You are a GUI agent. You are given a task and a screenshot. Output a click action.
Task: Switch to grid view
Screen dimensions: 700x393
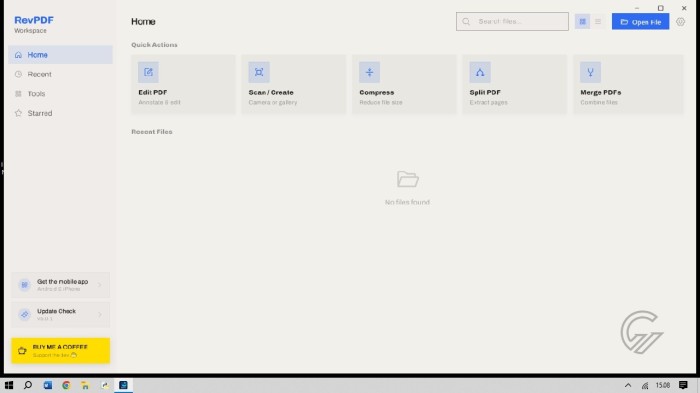[x=582, y=21]
